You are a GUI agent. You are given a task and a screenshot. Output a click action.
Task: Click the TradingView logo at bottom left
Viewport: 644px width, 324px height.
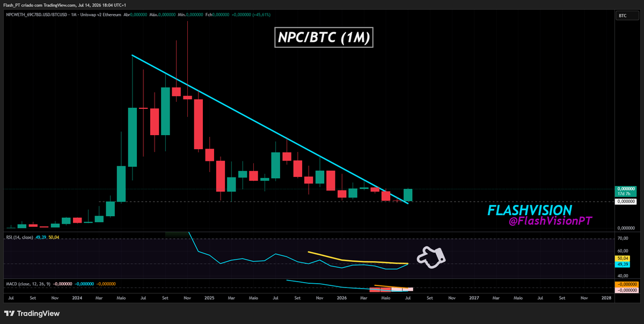[32, 313]
